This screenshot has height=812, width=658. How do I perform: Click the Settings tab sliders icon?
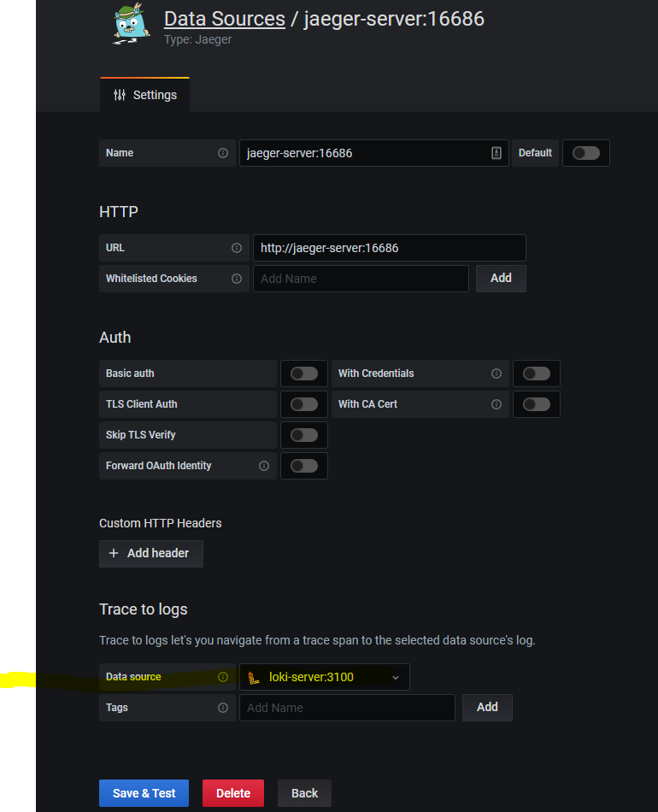coord(120,95)
